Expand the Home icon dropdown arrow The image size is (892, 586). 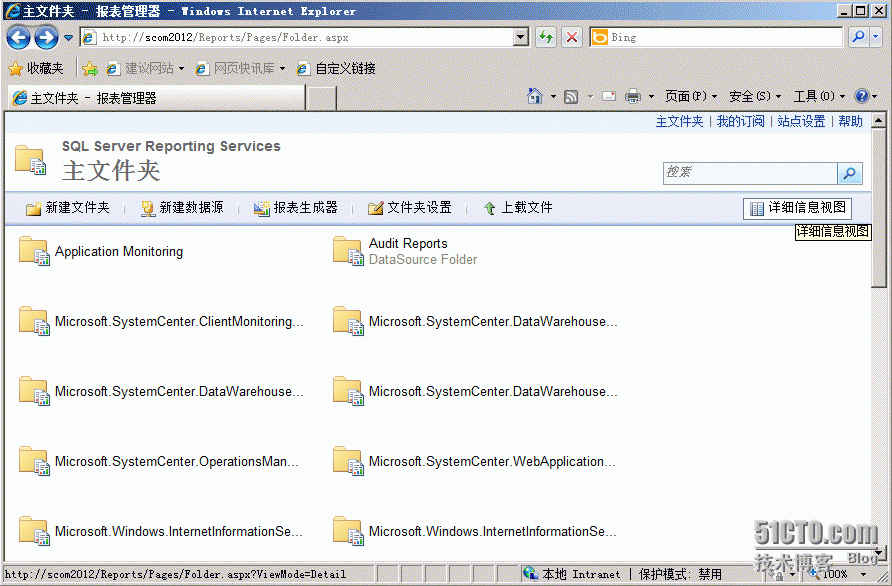(x=553, y=97)
